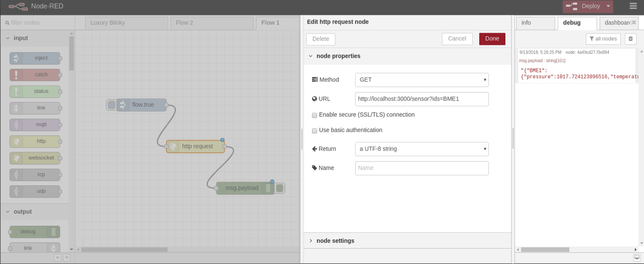This screenshot has width=644, height=264.
Task: Click the canvas horizontal scrollbar
Action: click(x=124, y=249)
